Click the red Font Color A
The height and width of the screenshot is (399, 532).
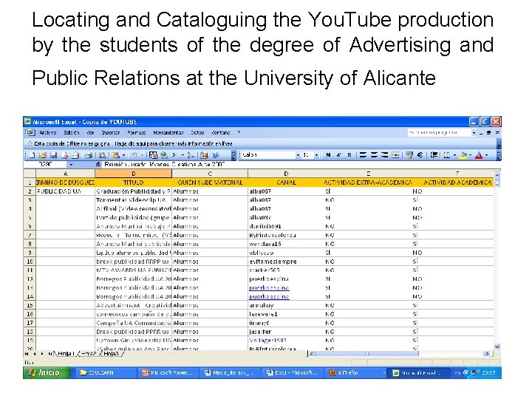479,155
